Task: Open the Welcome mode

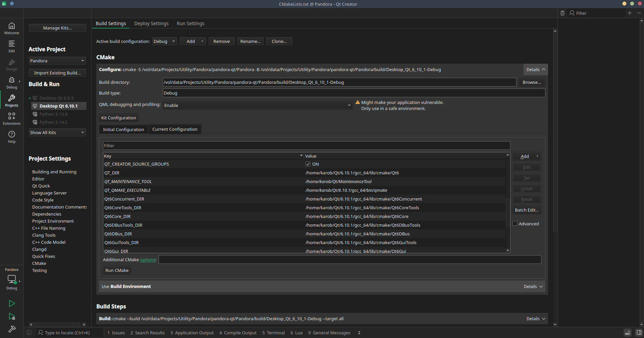Action: coord(12,28)
